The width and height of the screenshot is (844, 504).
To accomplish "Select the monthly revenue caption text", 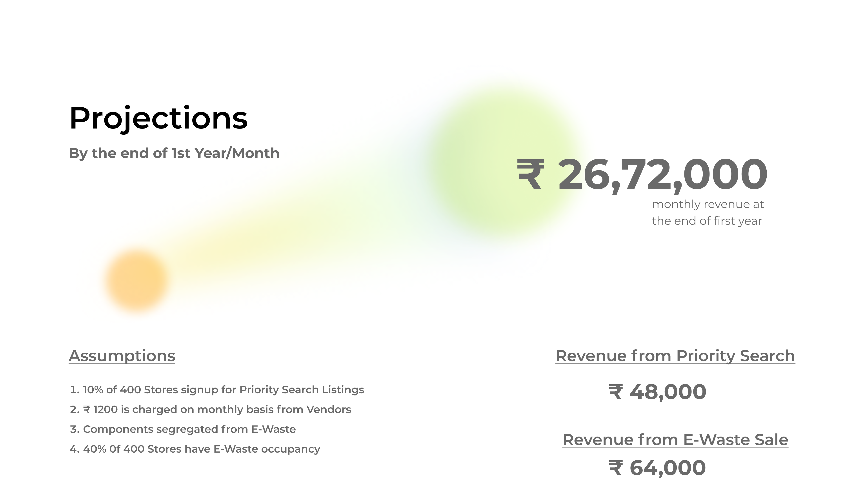I will 708,213.
